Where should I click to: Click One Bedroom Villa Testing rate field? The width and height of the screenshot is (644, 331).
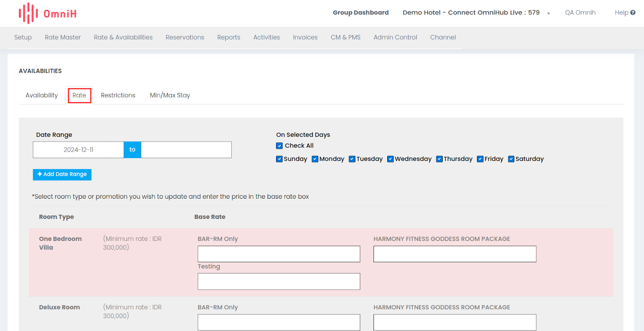point(279,282)
